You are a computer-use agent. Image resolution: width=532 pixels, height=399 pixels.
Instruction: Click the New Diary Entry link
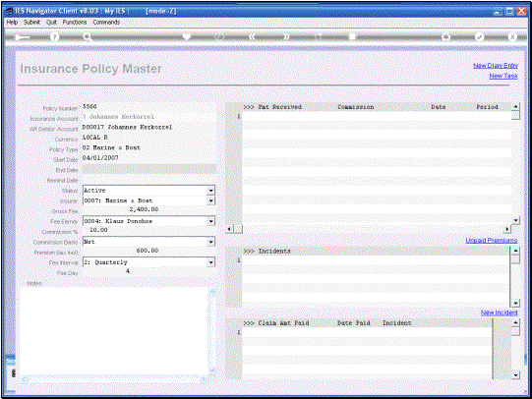pos(496,66)
